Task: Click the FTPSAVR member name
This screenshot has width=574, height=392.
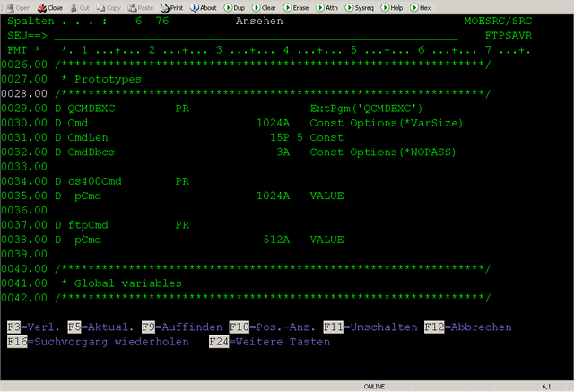Action: point(509,36)
